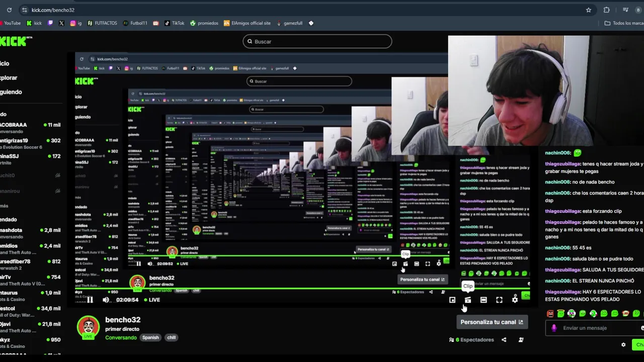Viewport: 644px width, 362px height.
Task: Open sidebar channel antigrizas19 with 302 viewers
Action: click(x=30, y=143)
